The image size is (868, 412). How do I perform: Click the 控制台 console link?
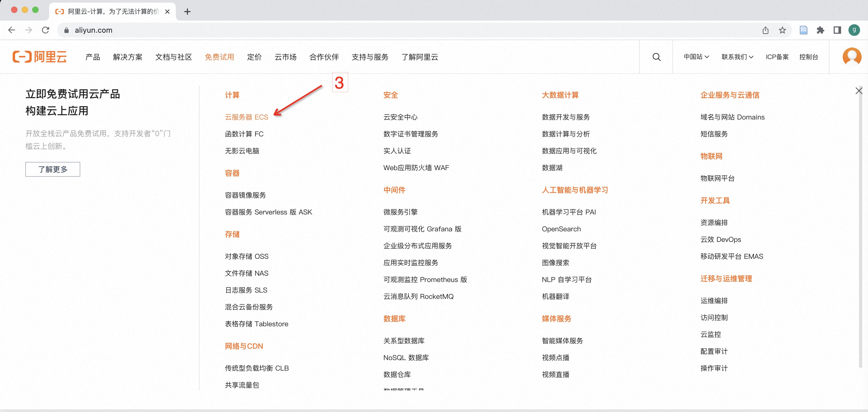coord(808,57)
